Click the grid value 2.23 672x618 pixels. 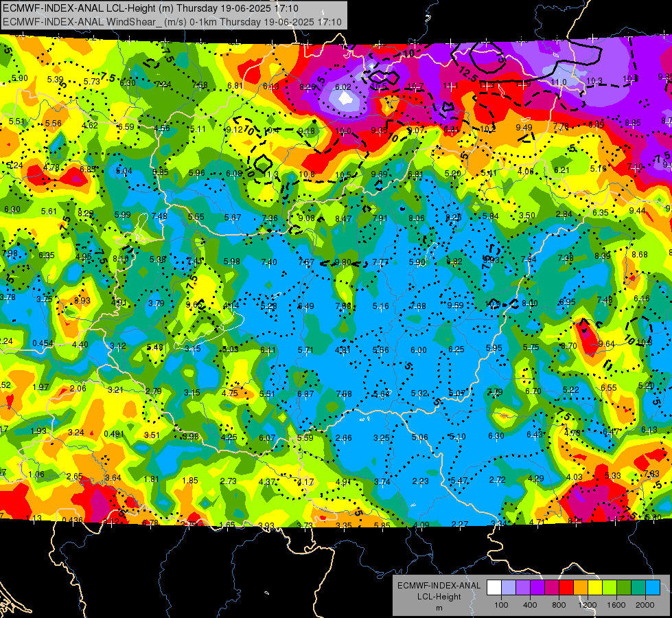[x=420, y=481]
